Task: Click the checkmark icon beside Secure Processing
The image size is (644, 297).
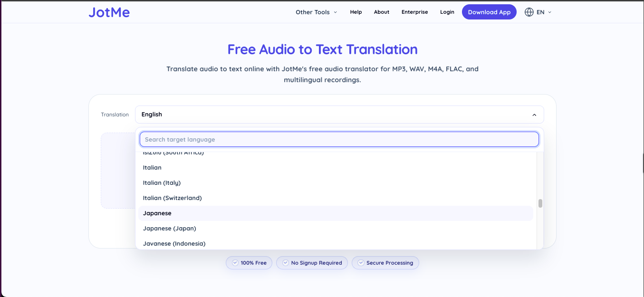Action: coord(361,263)
